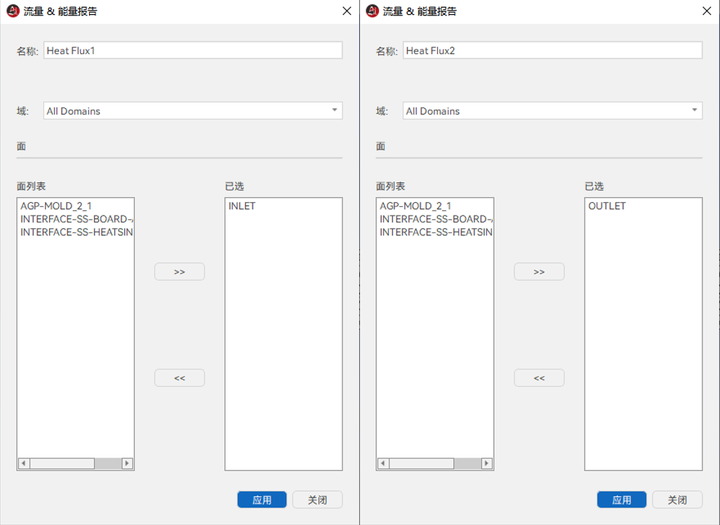Viewport: 720px width, 525px height.
Task: Close the Heat Flux1 report dialog
Action: click(347, 11)
